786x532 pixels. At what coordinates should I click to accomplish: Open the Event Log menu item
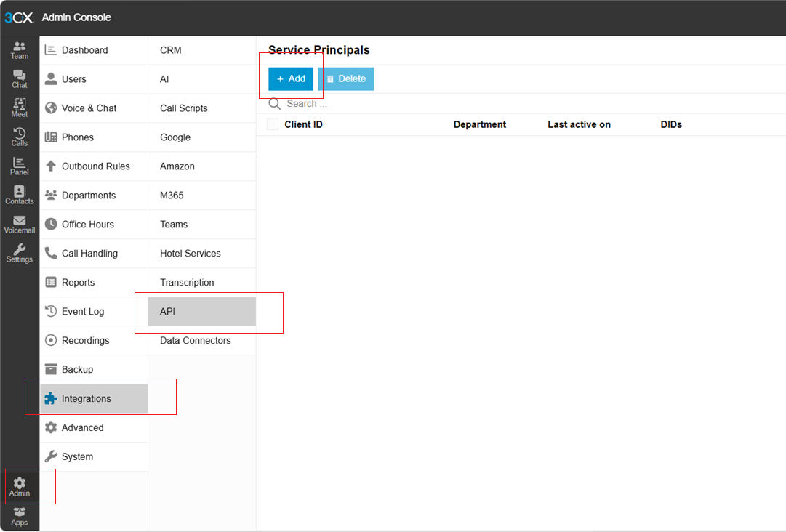[82, 312]
